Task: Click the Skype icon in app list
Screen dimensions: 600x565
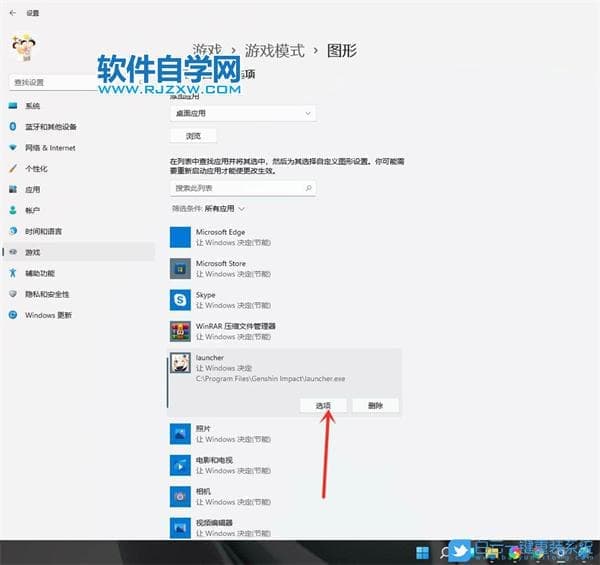Action: pyautogui.click(x=180, y=300)
